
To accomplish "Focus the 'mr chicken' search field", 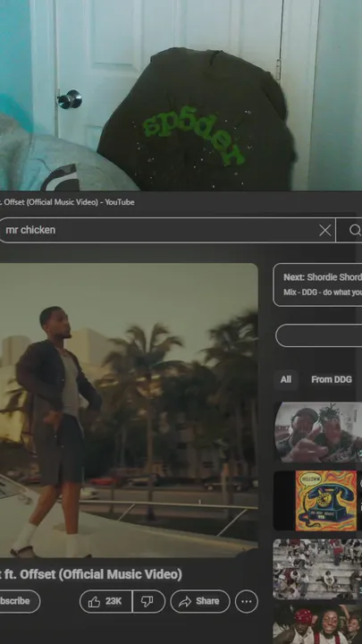I will point(166,231).
